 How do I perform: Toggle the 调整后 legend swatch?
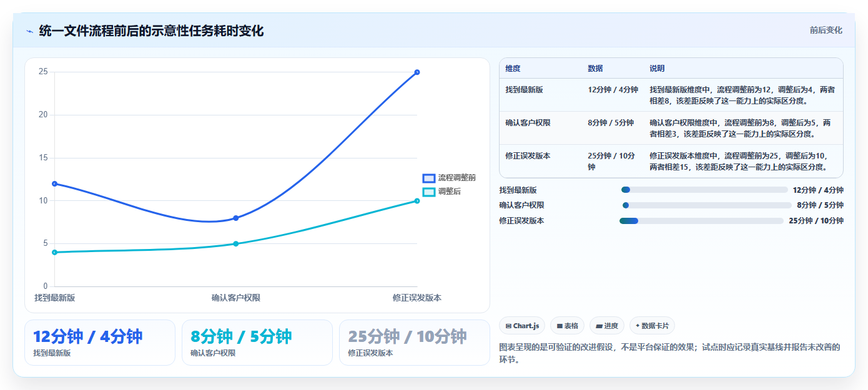pos(429,192)
